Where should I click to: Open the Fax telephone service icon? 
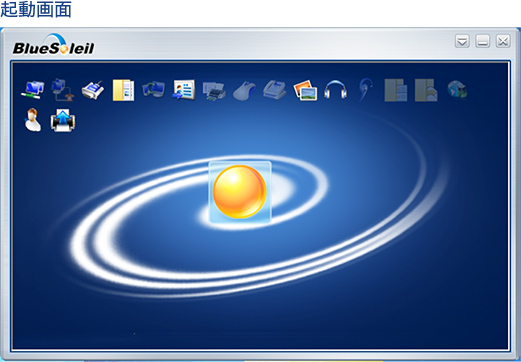pyautogui.click(x=275, y=90)
